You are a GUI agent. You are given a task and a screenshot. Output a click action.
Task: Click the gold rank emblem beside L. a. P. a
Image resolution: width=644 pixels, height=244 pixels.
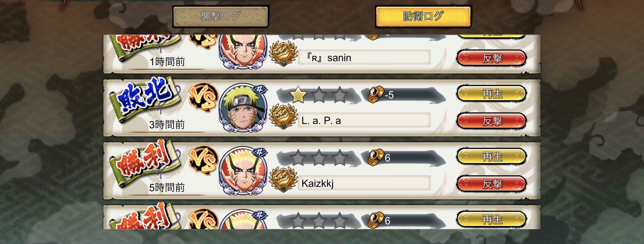(x=283, y=117)
